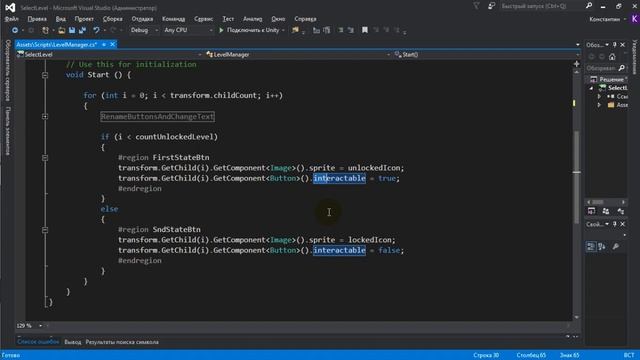Collapse the SelectLevel project node
Viewport: 640px width, 360px height.
coord(591,88)
